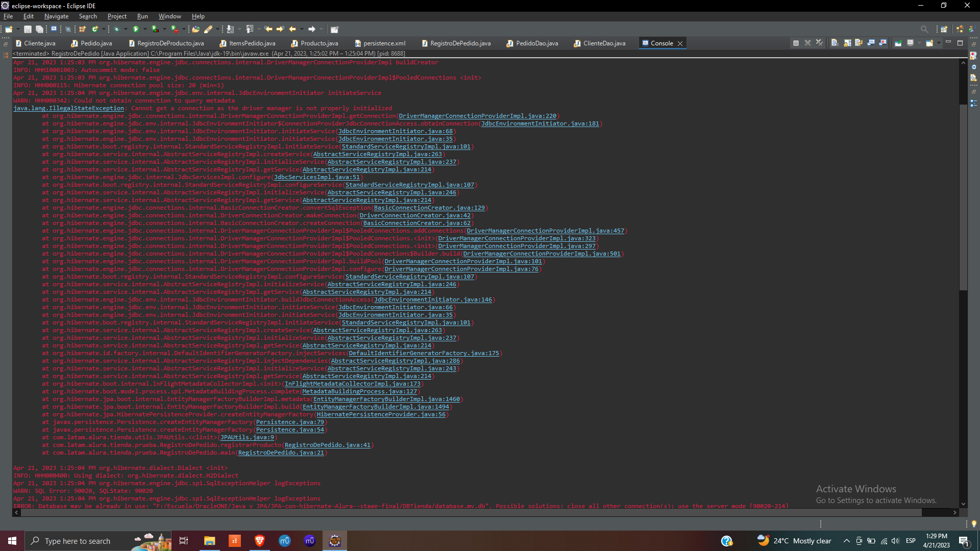Click the Run External Tools icon

(175, 29)
